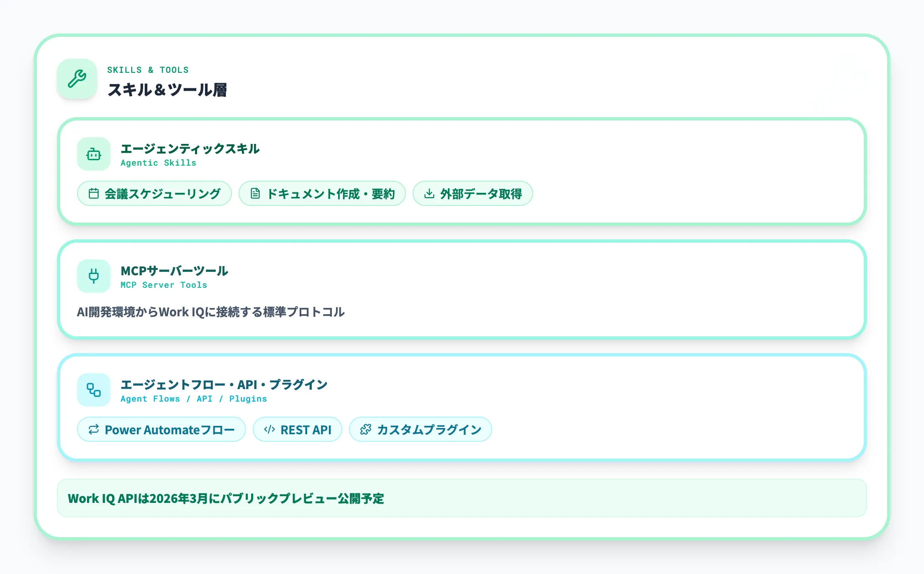Click the flow nodes icon for Agent Flows

[94, 390]
